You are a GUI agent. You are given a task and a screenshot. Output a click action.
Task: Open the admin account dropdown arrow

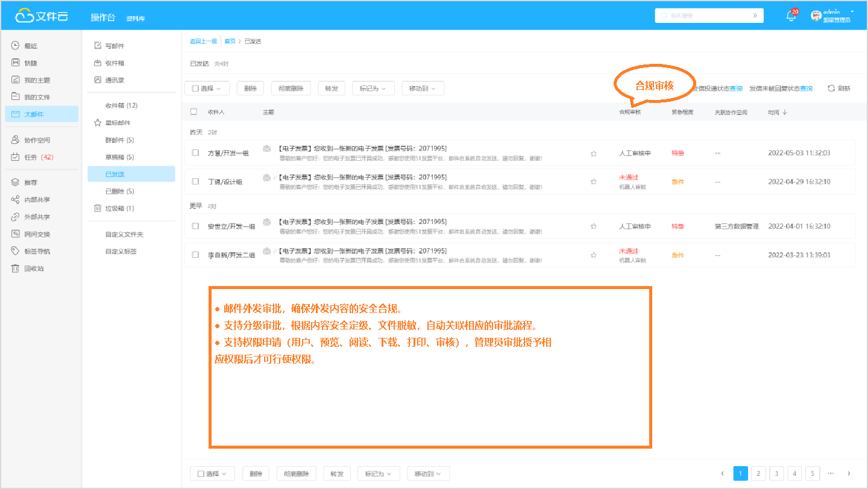(x=854, y=11)
